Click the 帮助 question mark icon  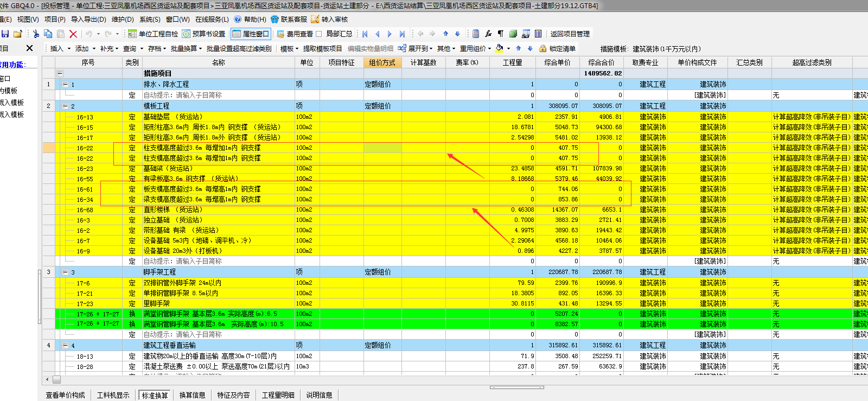(x=238, y=19)
